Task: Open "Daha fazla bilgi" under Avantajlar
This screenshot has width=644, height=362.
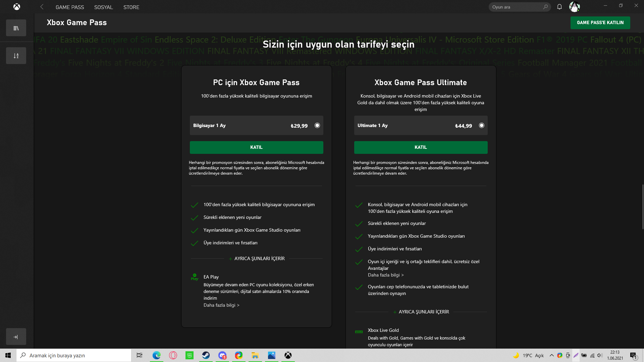Action: [386, 275]
